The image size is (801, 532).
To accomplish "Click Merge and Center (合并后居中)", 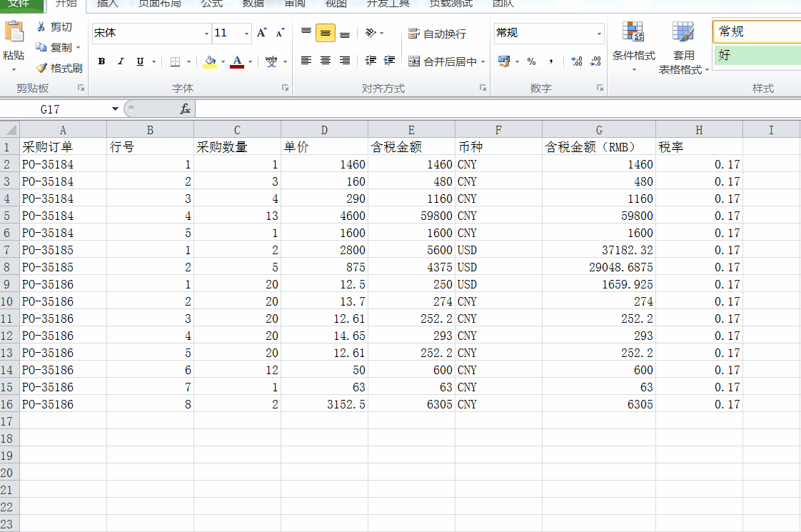I will 443,61.
